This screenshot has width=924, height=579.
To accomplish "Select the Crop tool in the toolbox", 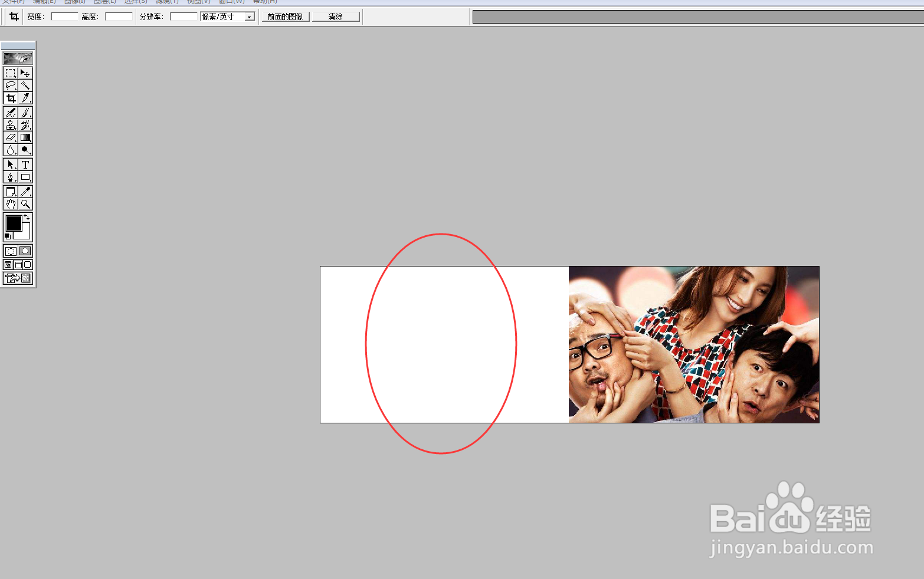I will tap(11, 98).
